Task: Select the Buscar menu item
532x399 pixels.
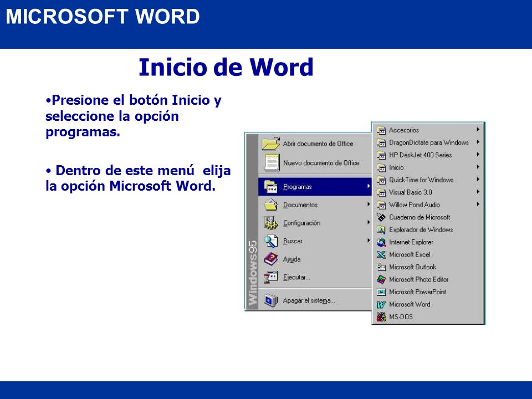Action: [x=315, y=241]
